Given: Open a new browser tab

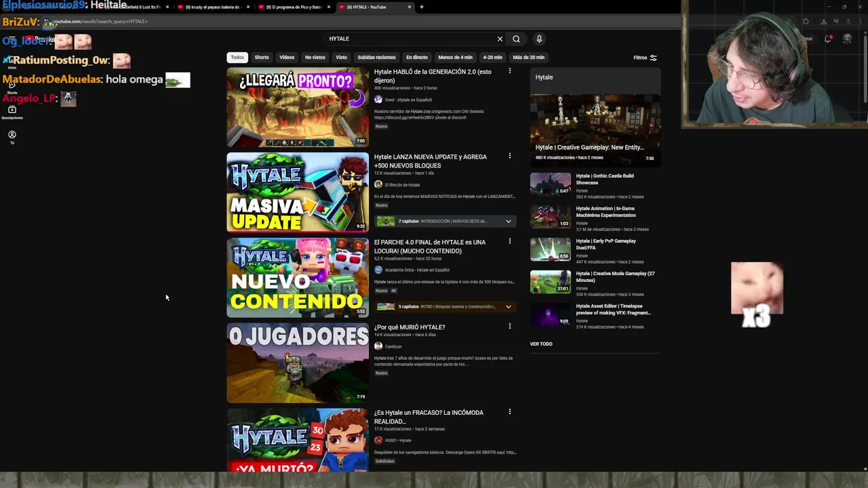Looking at the screenshot, I should tap(421, 7).
